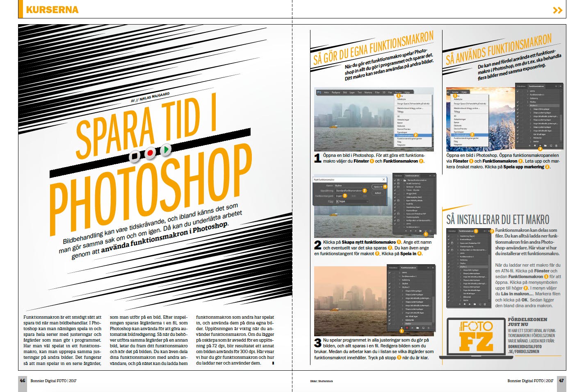The width and height of the screenshot is (584, 392).
Task: Click the stop icon in step 3 panel
Action: click(401, 328)
